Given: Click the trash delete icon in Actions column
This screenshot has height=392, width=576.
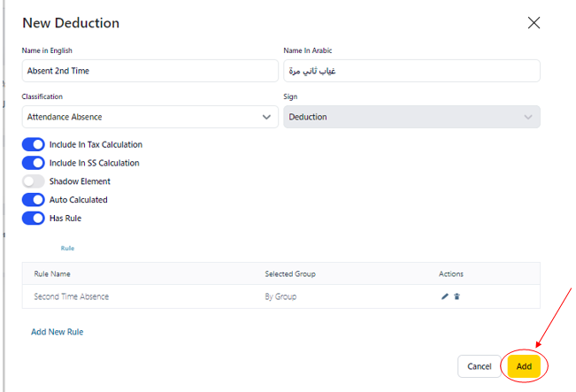Looking at the screenshot, I should (457, 296).
